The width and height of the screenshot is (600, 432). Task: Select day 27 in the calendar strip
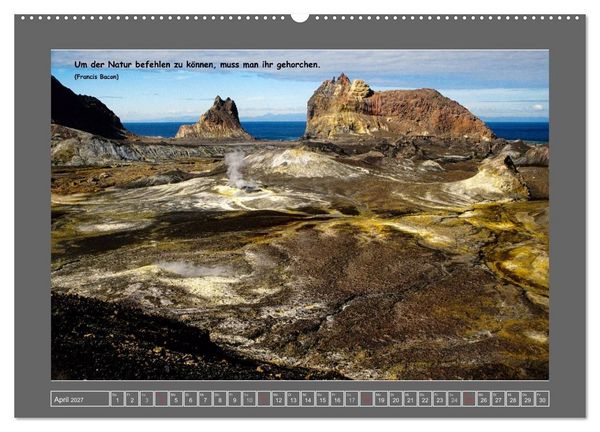coord(498,399)
